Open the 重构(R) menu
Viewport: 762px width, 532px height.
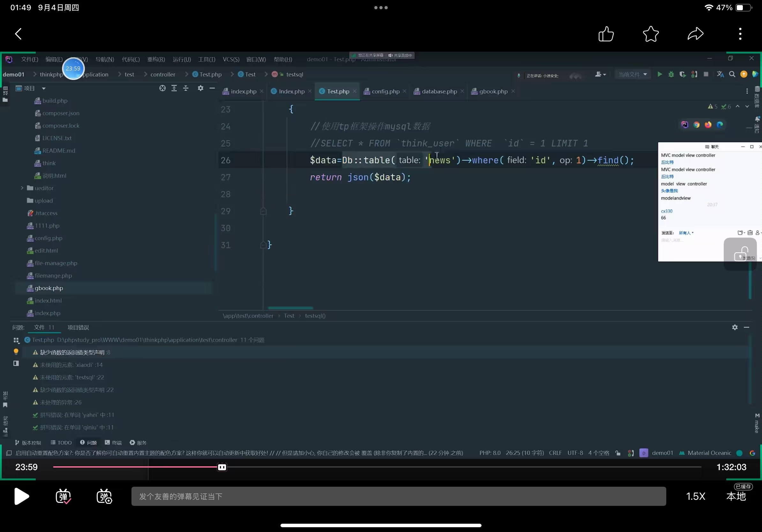tap(156, 59)
